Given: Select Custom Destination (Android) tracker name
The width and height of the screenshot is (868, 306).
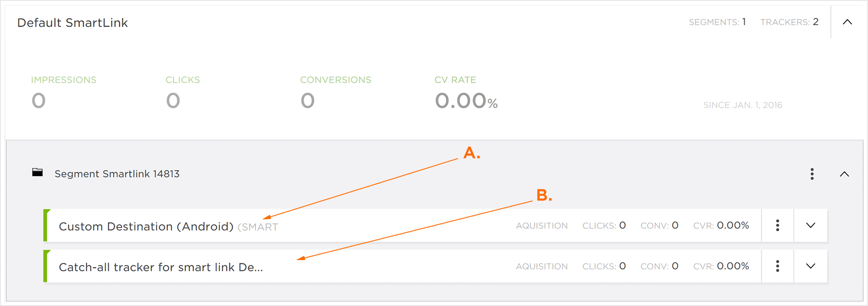Looking at the screenshot, I should pos(146,227).
